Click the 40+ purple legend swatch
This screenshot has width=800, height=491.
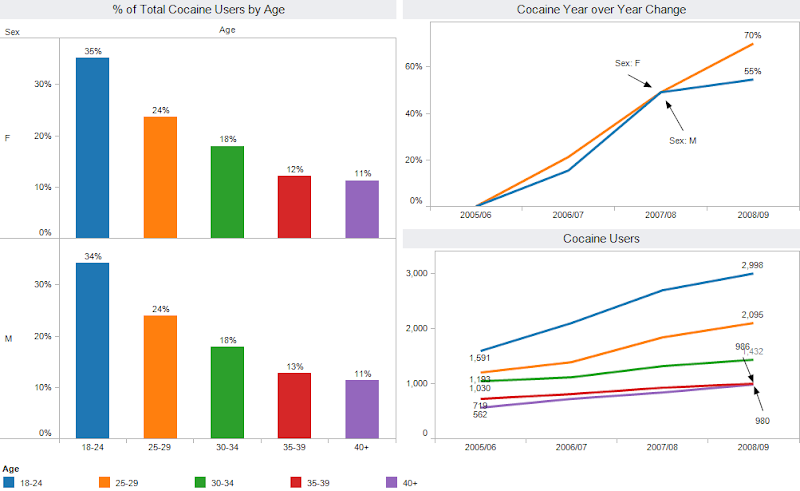pyautogui.click(x=391, y=482)
